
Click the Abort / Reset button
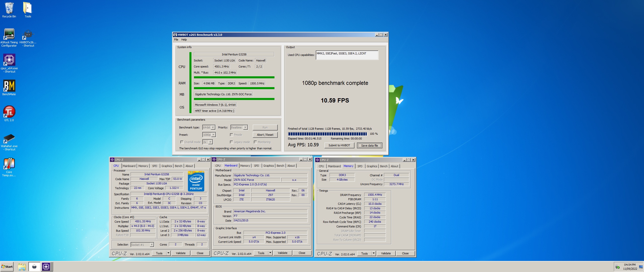(x=265, y=135)
